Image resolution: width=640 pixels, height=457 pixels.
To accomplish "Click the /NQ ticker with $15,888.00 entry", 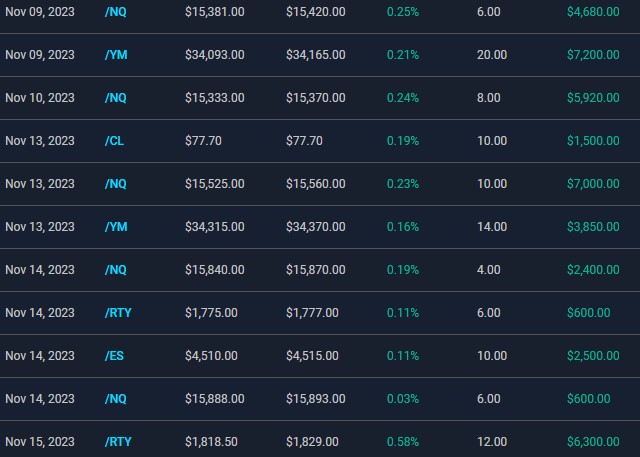I will (x=116, y=399).
